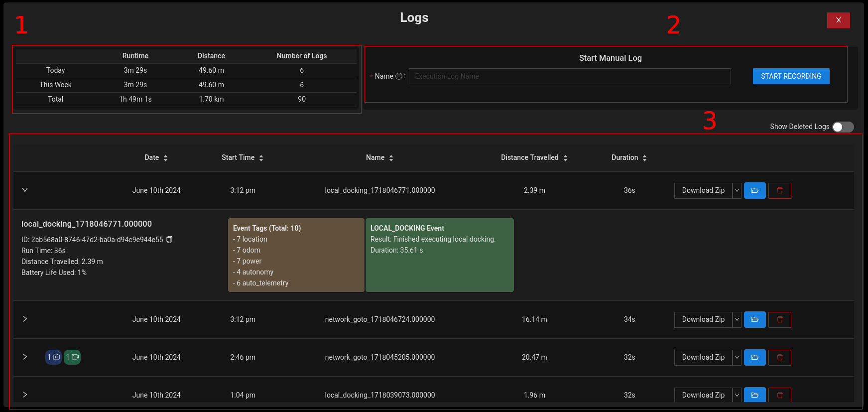Delete the network_goto_1718045205 log
Screen dimensions: 868x412
779,358
